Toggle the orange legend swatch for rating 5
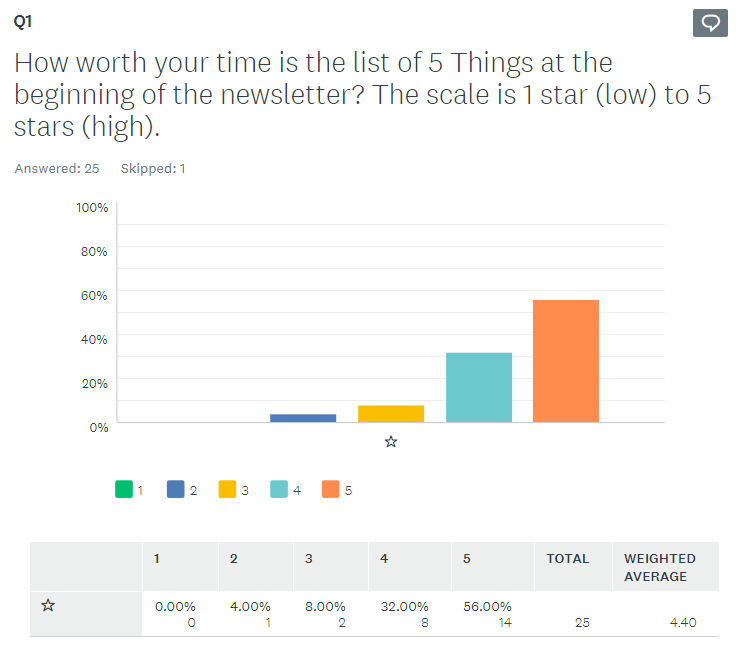This screenshot has width=738, height=647. point(331,490)
